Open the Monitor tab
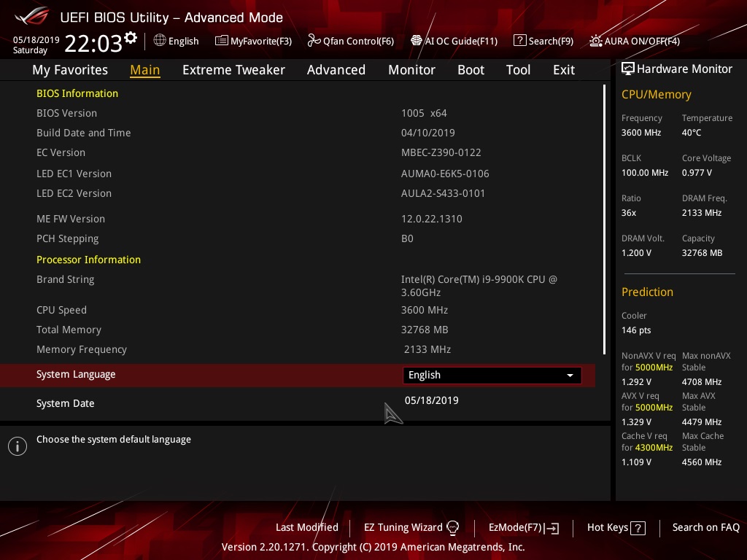 point(411,70)
